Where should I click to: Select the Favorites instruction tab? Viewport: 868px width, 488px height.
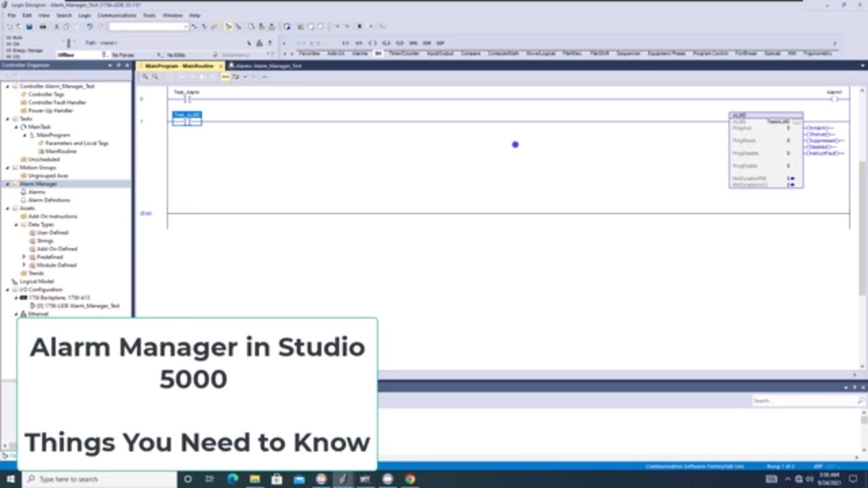[309, 54]
